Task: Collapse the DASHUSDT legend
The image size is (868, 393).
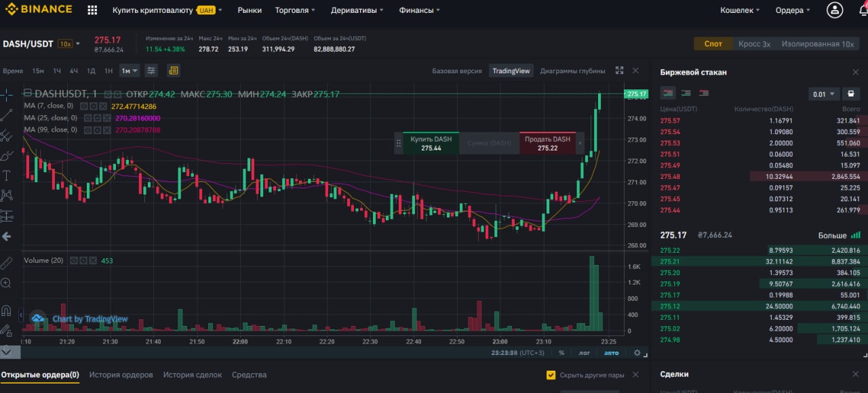Action: point(28,94)
